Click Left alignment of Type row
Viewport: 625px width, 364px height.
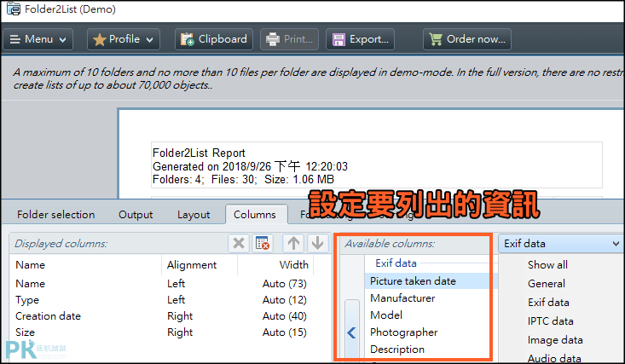[177, 300]
